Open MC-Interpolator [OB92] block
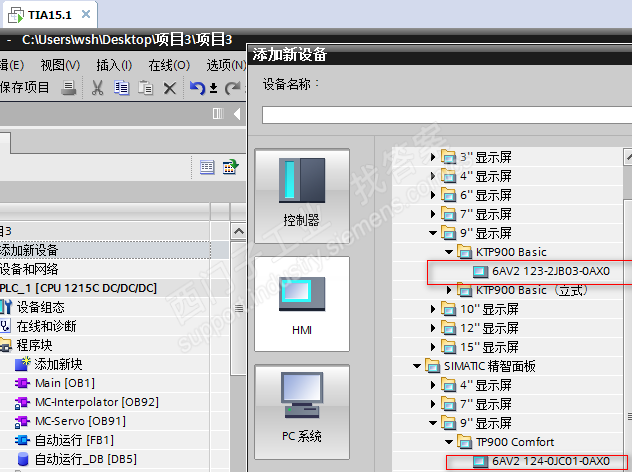 pos(97,402)
